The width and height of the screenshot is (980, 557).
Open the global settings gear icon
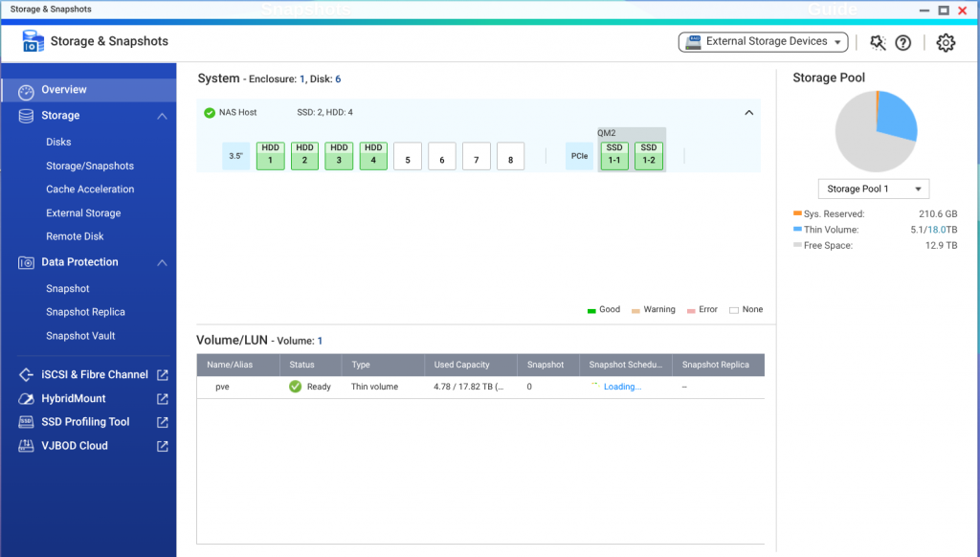click(x=945, y=42)
